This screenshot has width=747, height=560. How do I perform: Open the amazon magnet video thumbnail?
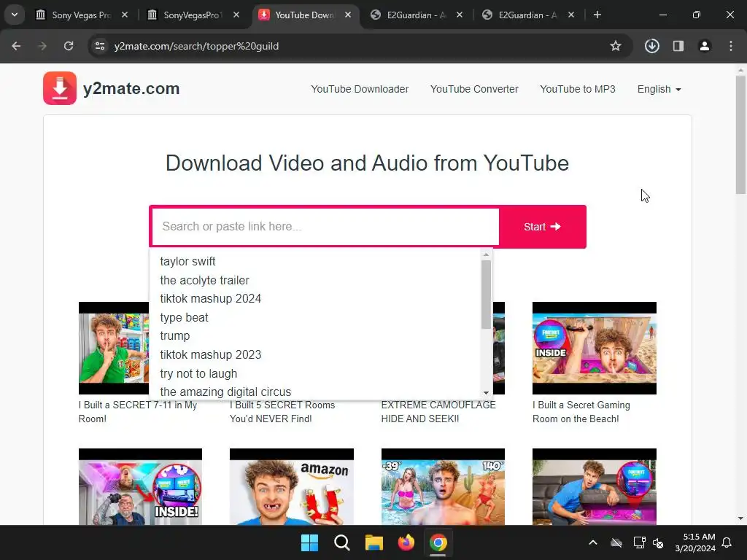pos(292,486)
